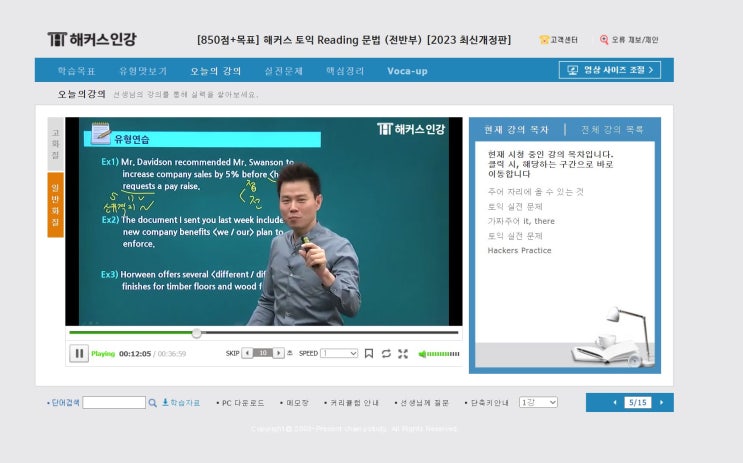
Task: Open the SPEED dropdown
Action: pos(339,353)
